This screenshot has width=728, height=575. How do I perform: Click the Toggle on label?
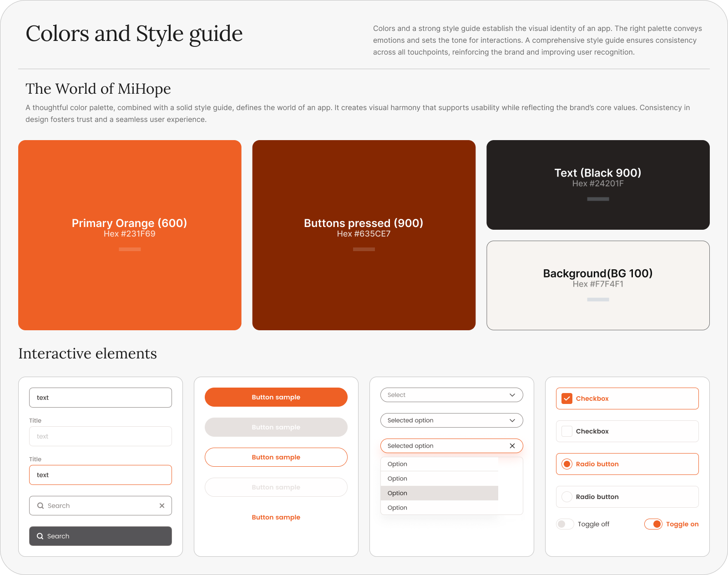(682, 524)
